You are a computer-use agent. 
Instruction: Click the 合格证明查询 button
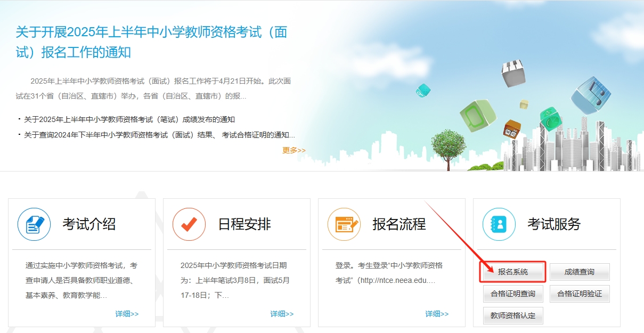point(513,294)
